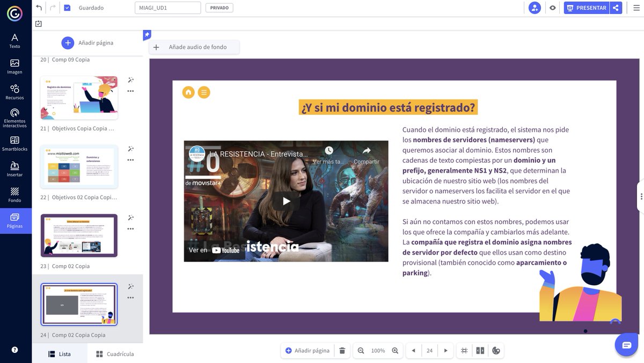Viewport: 644px width, 363px height.
Task: Select the thumbnail of page 21
Action: (x=78, y=97)
